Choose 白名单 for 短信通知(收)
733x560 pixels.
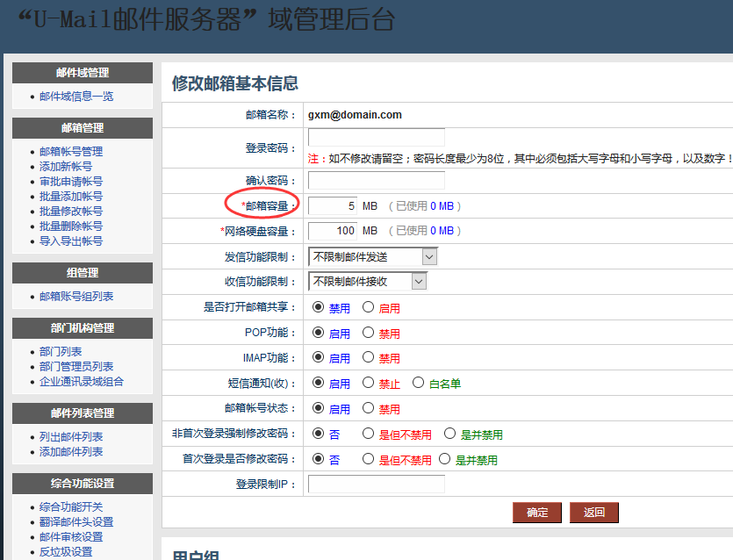418,384
